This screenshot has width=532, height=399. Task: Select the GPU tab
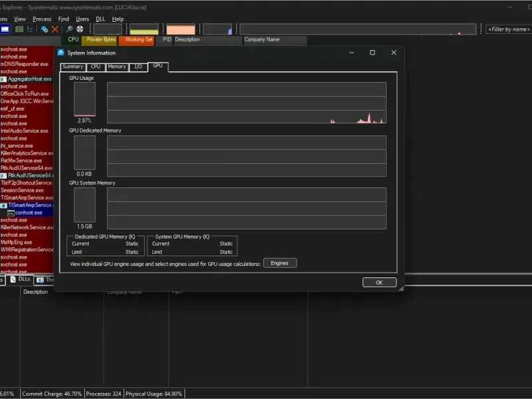click(x=158, y=66)
